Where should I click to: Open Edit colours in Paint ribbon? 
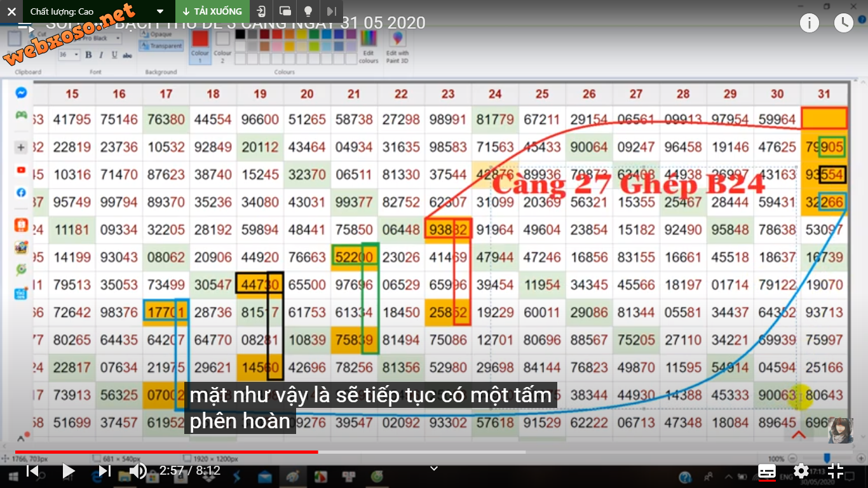click(369, 47)
